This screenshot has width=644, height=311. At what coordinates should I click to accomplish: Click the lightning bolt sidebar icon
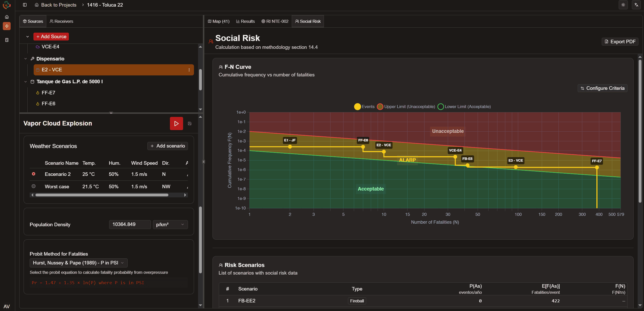[x=7, y=26]
